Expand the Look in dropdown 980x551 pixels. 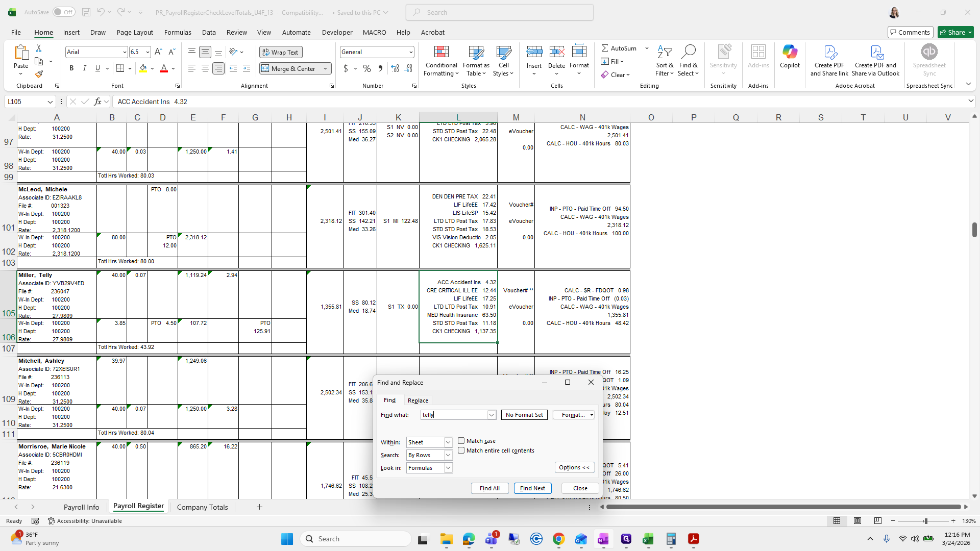click(448, 468)
